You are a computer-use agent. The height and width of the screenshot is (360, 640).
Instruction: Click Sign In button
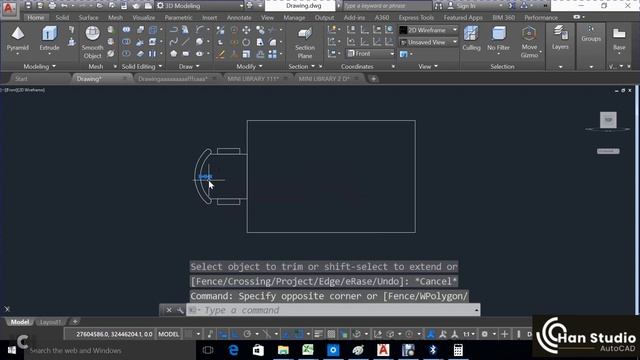coord(466,6)
